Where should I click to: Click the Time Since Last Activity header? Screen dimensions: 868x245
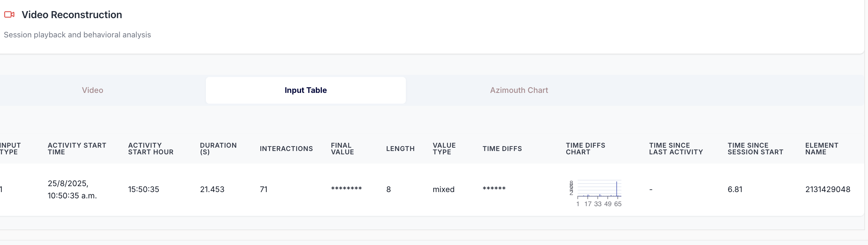676,149
